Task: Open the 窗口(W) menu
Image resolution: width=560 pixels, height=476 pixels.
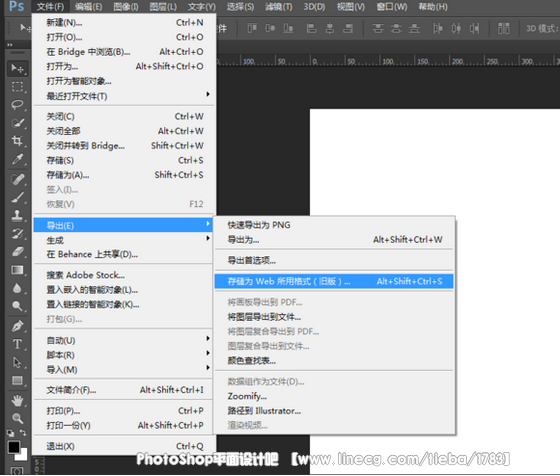Action: pos(392,6)
